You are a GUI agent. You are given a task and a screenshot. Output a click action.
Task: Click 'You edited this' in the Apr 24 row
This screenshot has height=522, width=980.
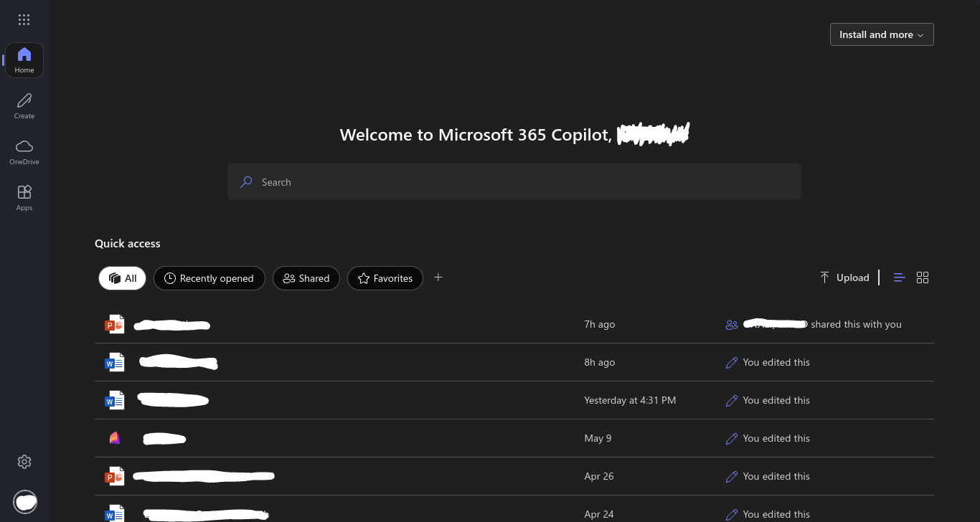pos(776,514)
